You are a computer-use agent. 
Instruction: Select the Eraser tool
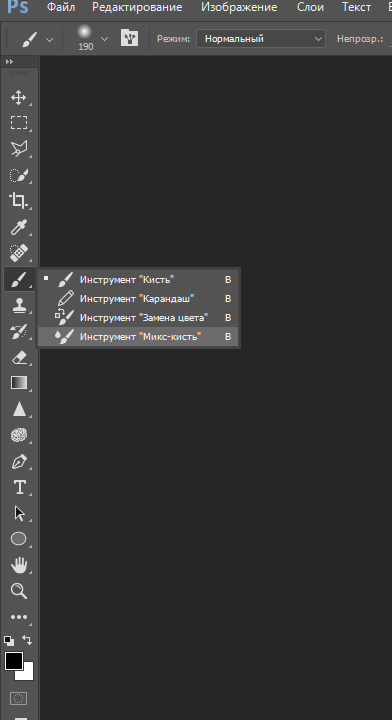tap(19, 357)
